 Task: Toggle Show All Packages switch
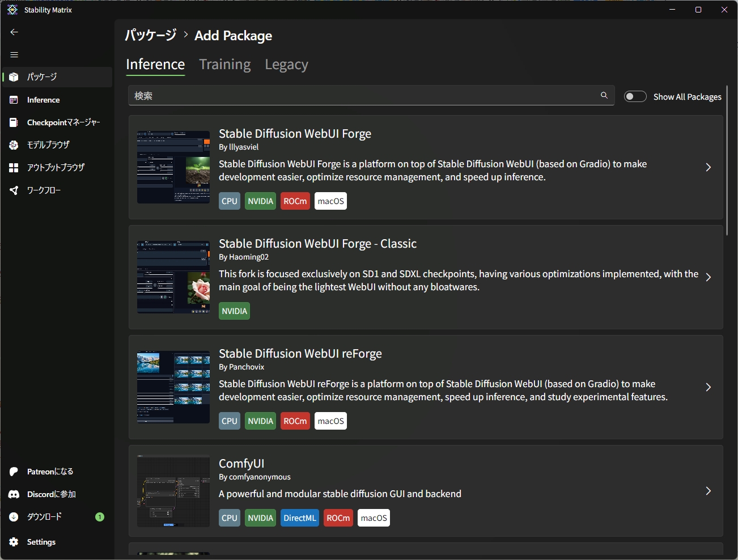tap(635, 96)
